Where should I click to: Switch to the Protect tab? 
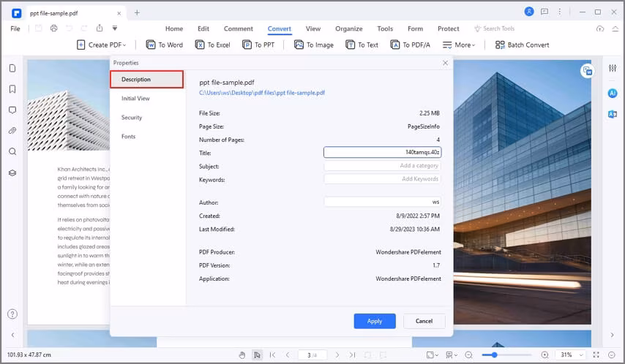(x=449, y=29)
